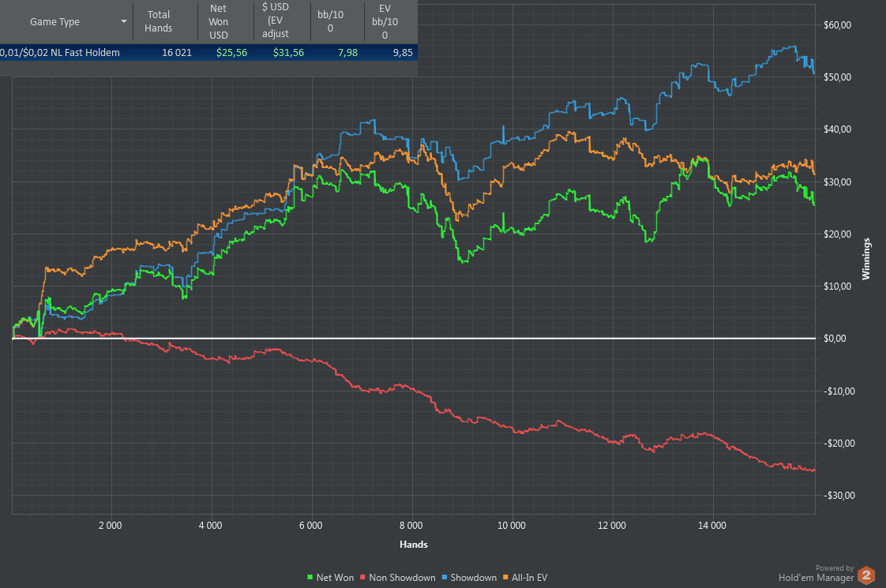Click the All-In EV legend label
Screen dimensions: 886x588
pyautogui.click(x=529, y=577)
